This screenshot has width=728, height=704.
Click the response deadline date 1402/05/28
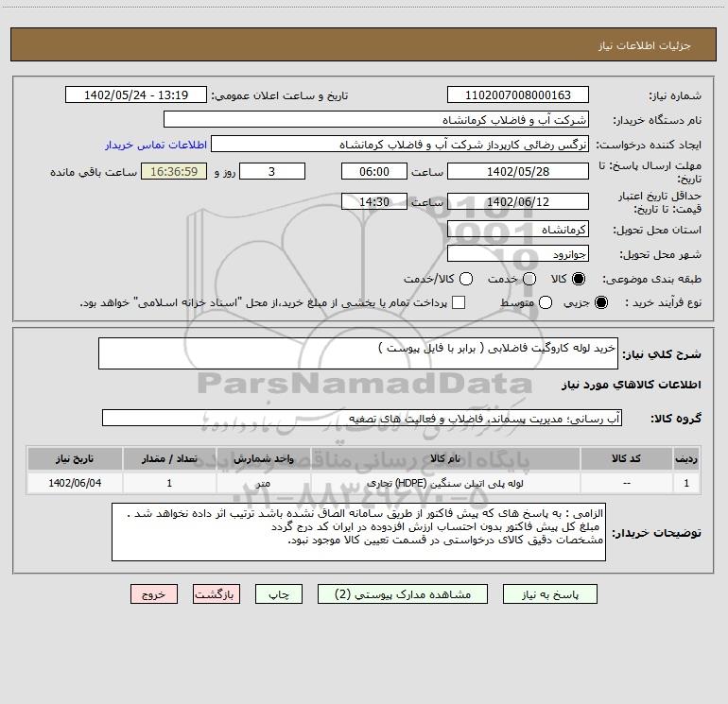coord(518,172)
